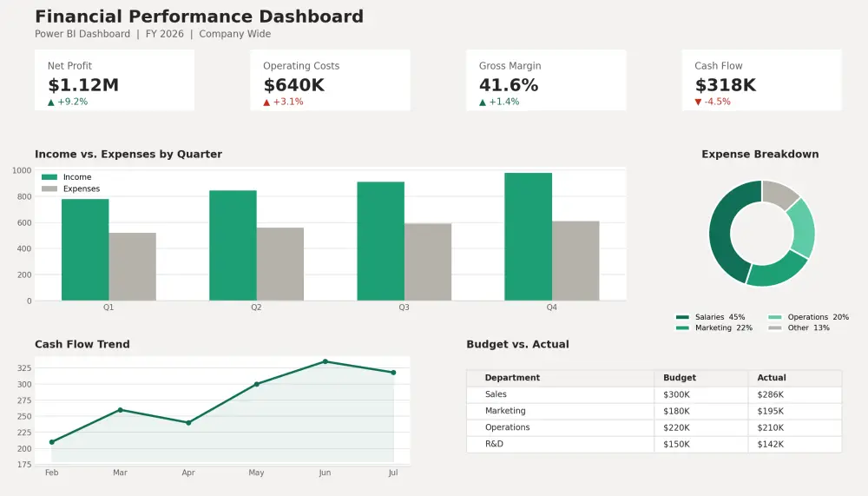Click the $210K Operations actual cell

[x=795, y=428]
